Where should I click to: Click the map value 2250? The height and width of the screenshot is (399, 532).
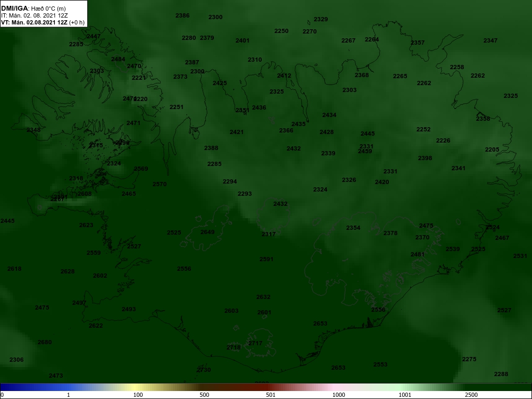coord(281,31)
